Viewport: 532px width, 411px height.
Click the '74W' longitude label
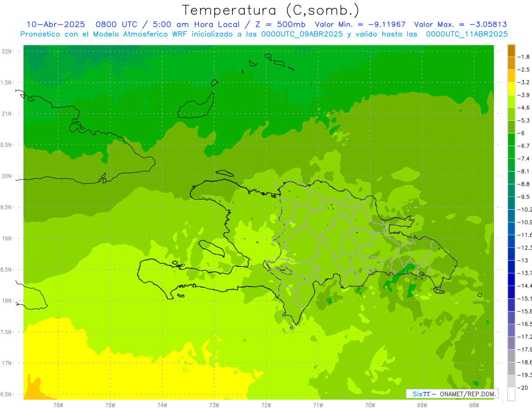coord(162,405)
